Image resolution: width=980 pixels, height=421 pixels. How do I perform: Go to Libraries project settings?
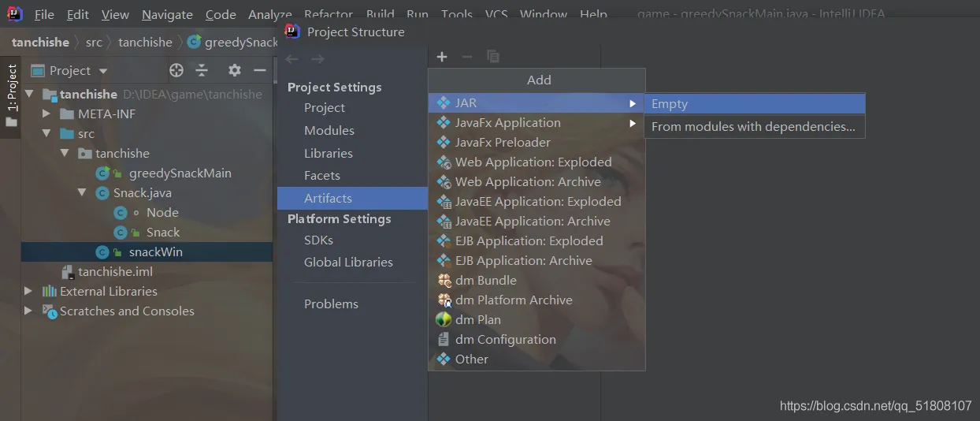(328, 154)
